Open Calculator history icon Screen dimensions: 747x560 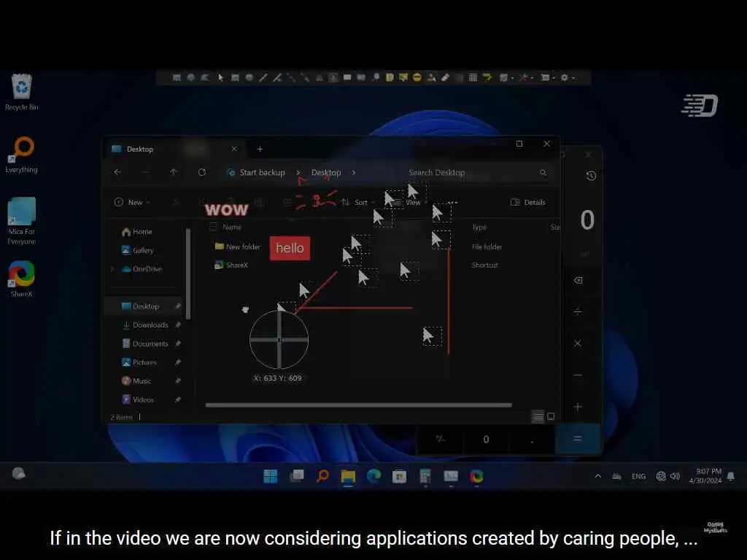[x=591, y=176]
